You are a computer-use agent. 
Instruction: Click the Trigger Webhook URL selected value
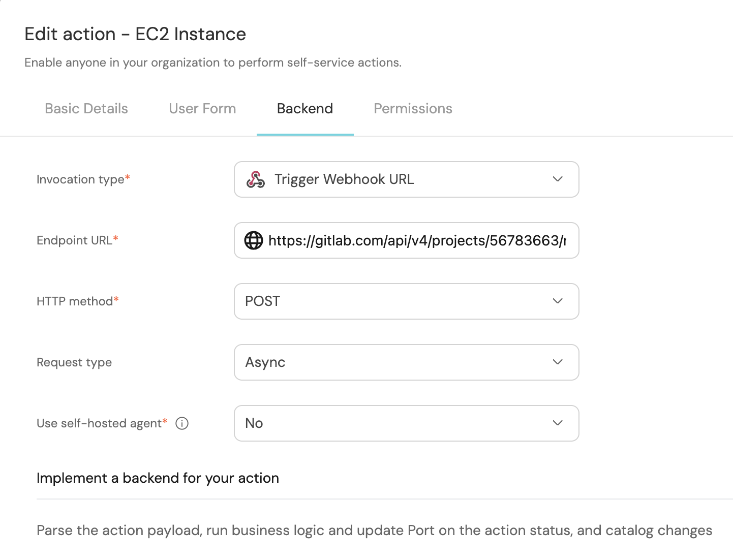pos(344,179)
